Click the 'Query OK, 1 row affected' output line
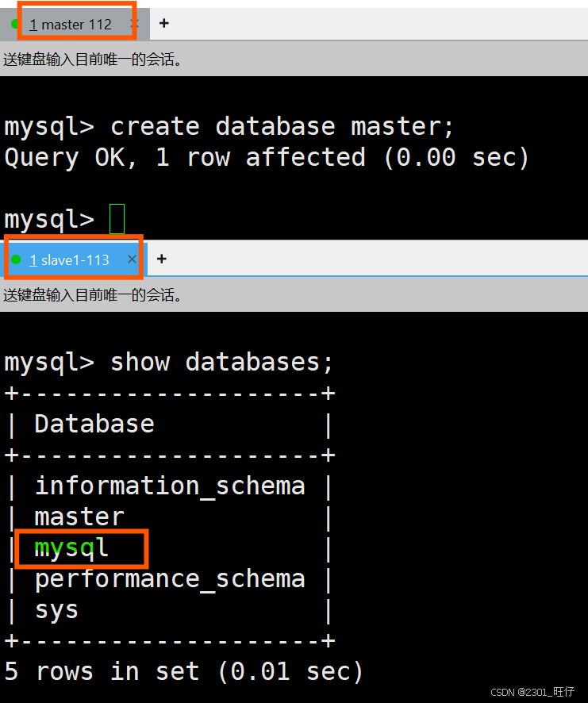 tap(266, 157)
